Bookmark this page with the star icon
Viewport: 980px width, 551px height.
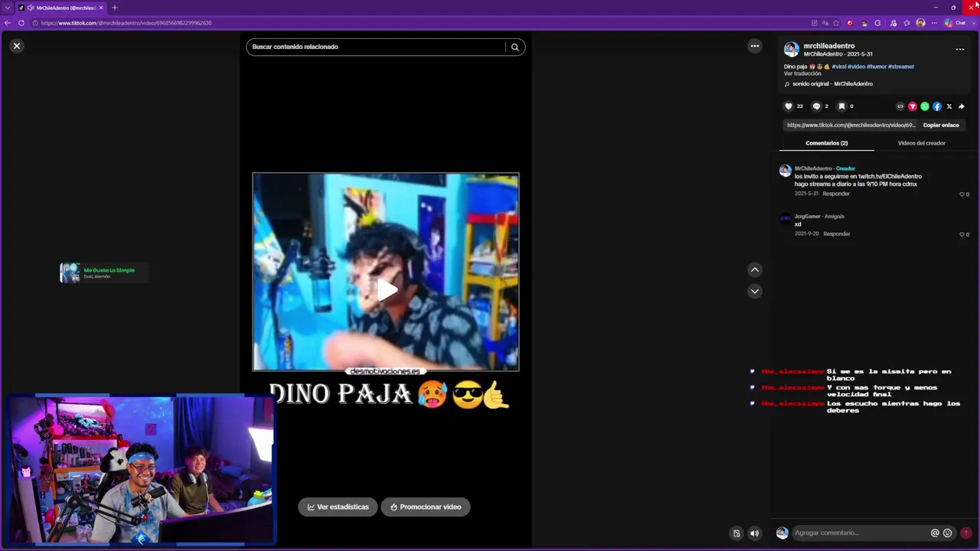836,23
